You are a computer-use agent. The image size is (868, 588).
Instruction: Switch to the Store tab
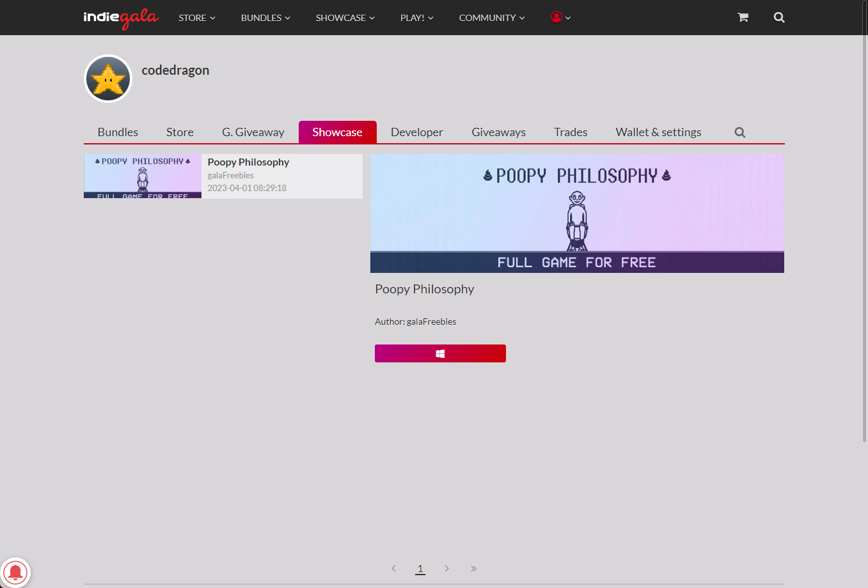point(180,132)
